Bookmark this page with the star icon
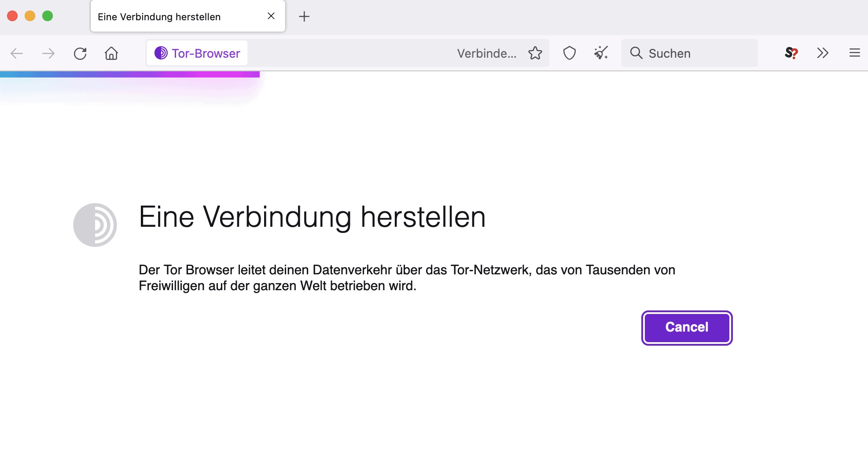The width and height of the screenshot is (868, 465). pos(535,53)
